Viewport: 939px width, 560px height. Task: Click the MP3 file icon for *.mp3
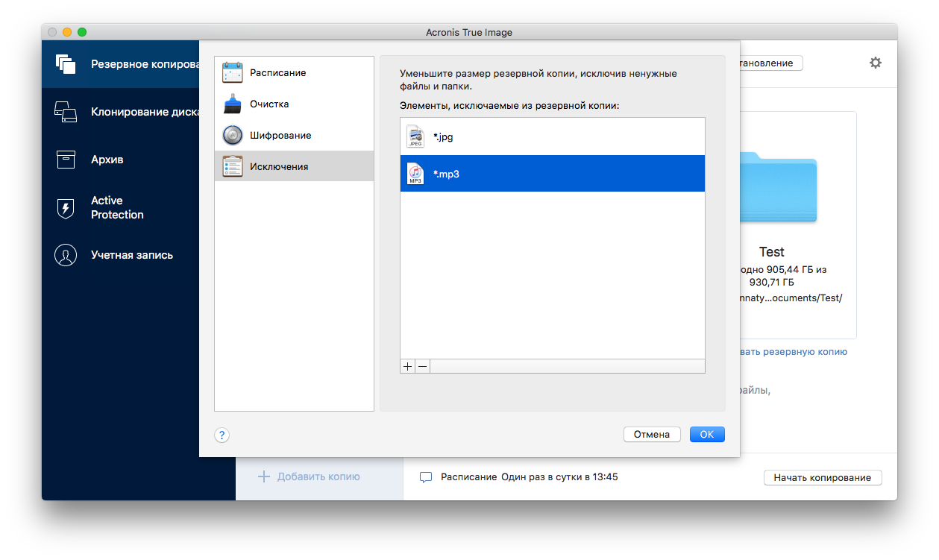[415, 174]
